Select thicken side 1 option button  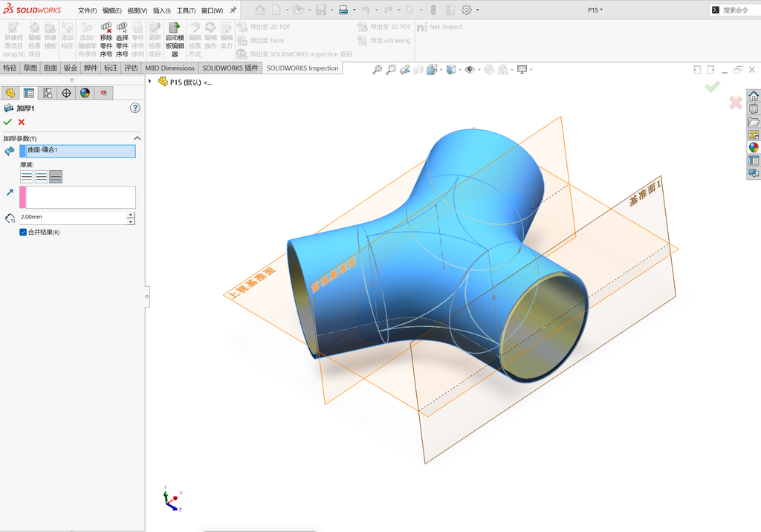click(x=27, y=177)
